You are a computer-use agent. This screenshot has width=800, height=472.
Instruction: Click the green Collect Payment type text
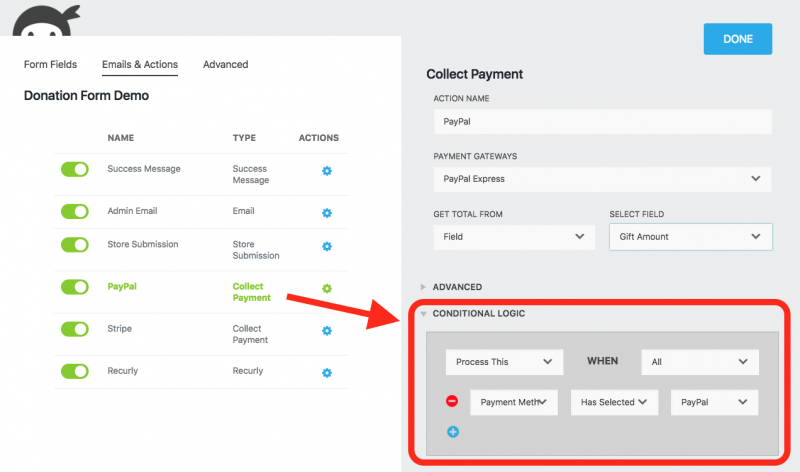tap(252, 292)
